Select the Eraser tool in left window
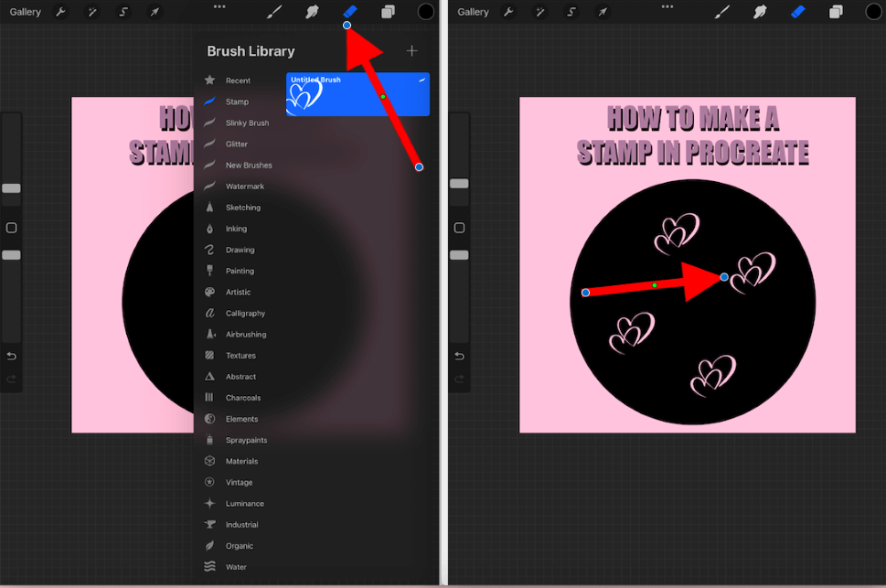The image size is (886, 588). [x=350, y=11]
